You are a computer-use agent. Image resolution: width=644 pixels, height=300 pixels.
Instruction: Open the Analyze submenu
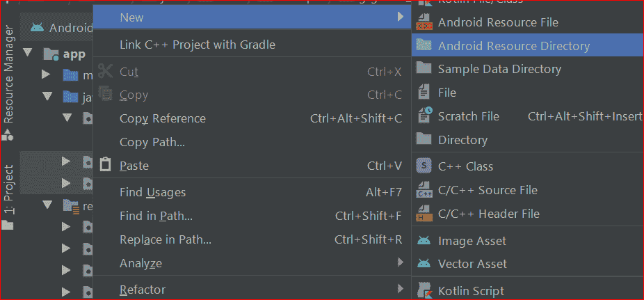coord(252,263)
